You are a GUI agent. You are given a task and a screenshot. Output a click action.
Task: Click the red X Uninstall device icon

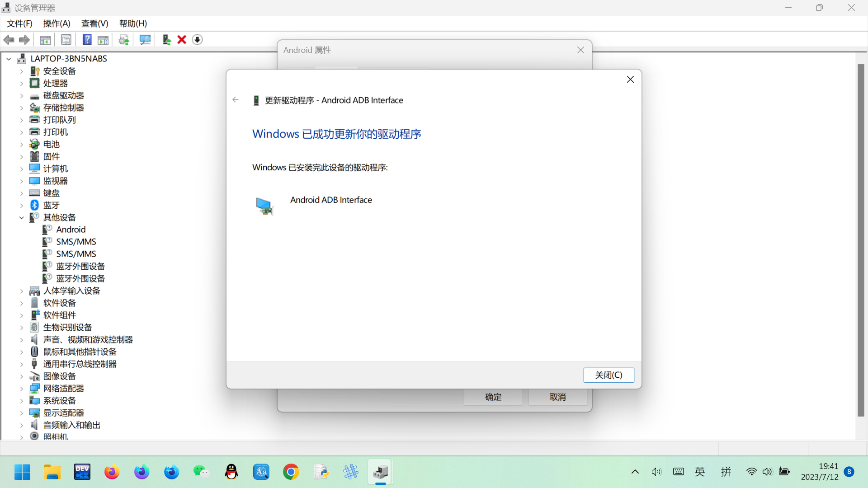click(x=182, y=40)
